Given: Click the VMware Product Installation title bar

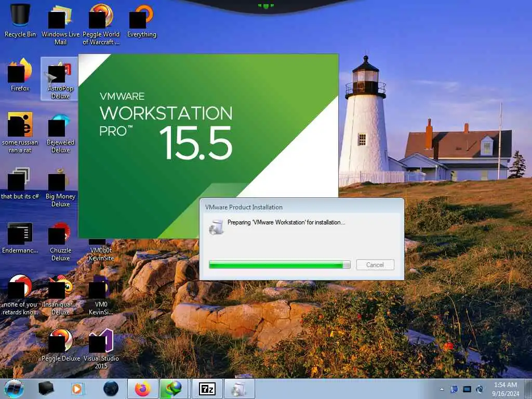Looking at the screenshot, I should pos(302,207).
